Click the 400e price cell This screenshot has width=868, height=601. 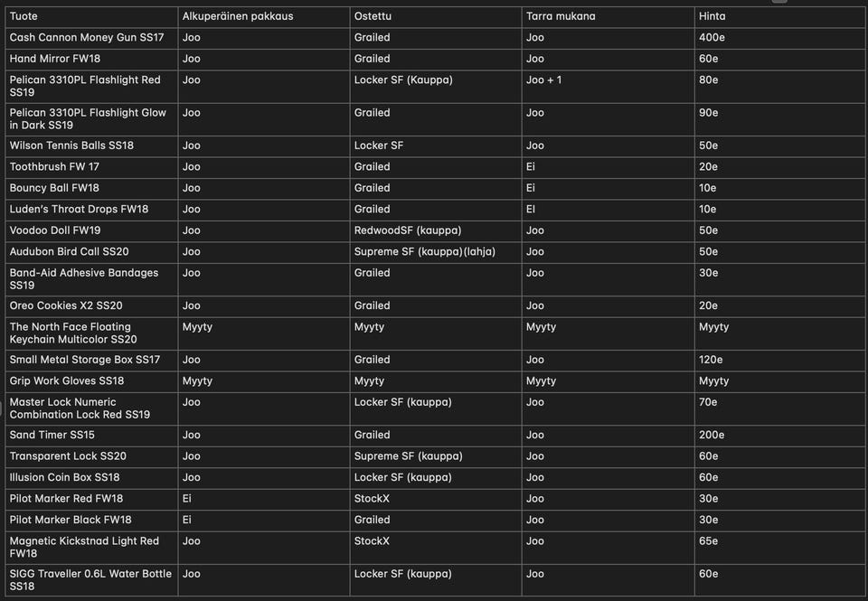coord(712,37)
